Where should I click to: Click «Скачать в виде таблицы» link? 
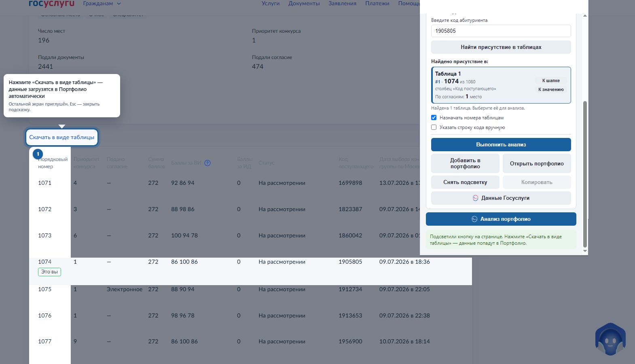[x=62, y=138]
